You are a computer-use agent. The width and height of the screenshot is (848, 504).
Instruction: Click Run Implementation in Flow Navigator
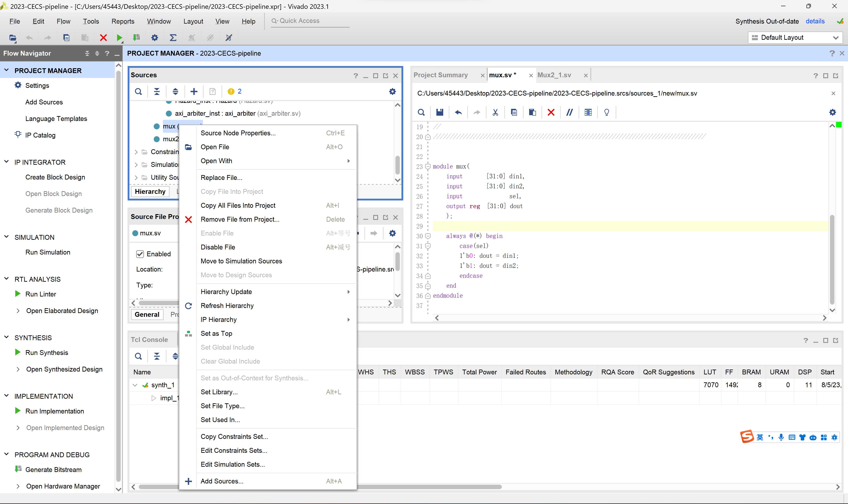point(54,411)
